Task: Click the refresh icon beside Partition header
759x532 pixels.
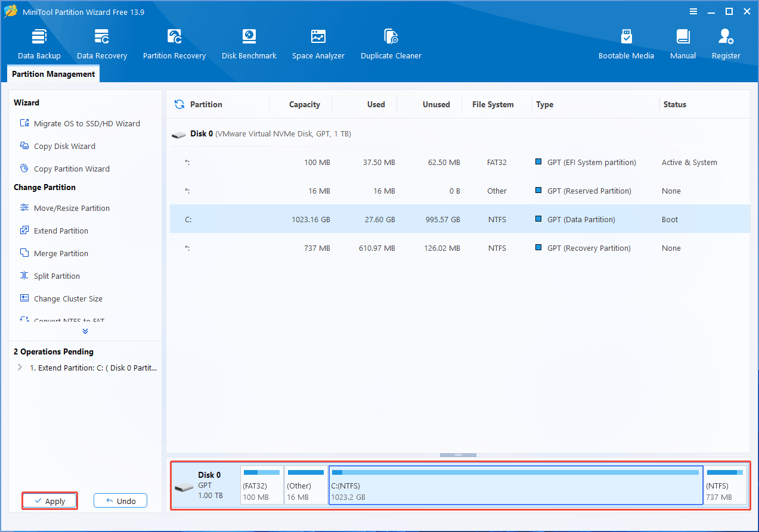Action: (x=179, y=104)
